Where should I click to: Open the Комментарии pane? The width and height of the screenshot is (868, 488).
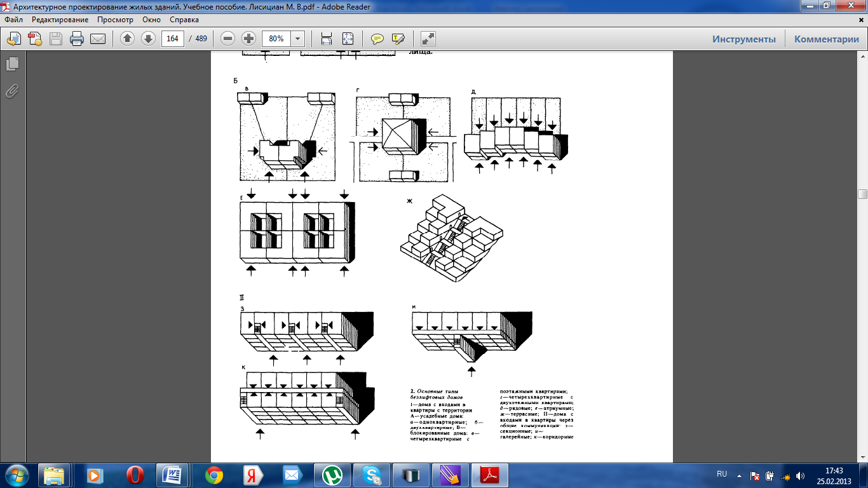[826, 39]
